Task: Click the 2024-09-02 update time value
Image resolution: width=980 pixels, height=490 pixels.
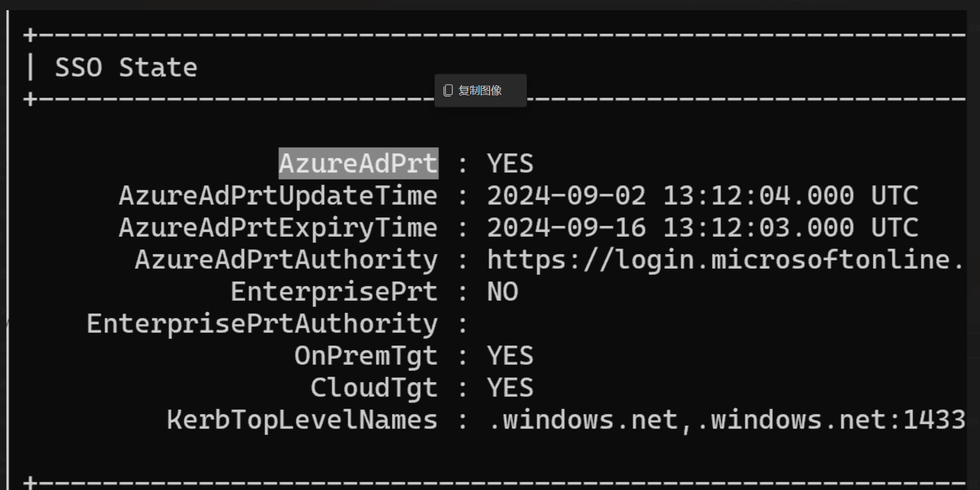Action: [x=703, y=196]
